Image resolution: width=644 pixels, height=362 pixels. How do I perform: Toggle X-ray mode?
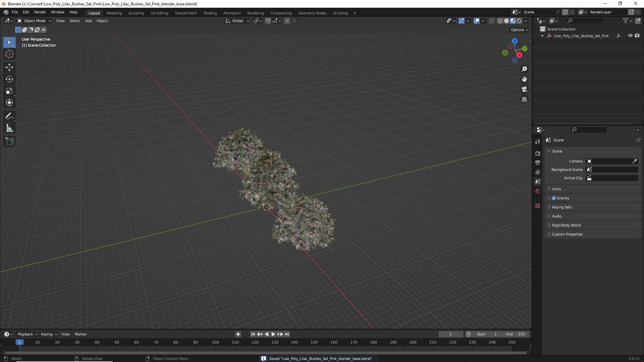coord(491,21)
